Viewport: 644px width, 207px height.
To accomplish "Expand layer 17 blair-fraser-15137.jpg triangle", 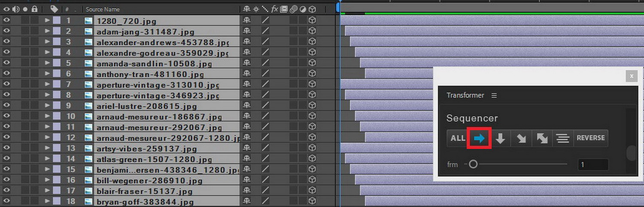I will click(x=48, y=191).
